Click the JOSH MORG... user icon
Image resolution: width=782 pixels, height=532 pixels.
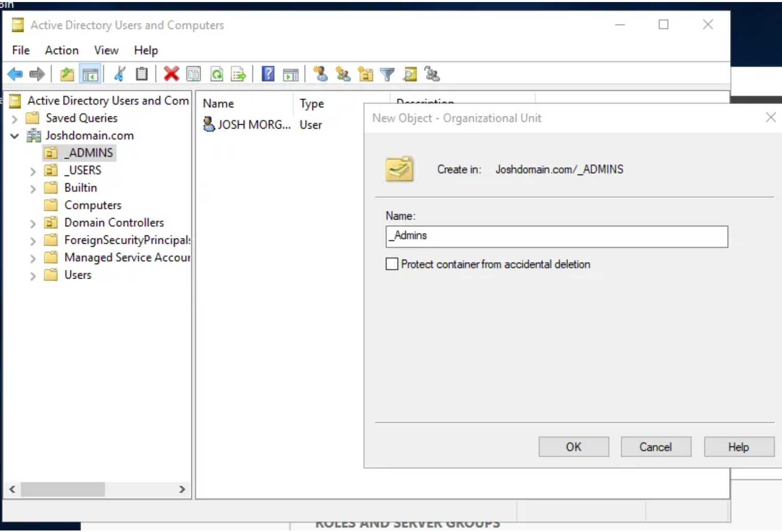pyautogui.click(x=209, y=124)
